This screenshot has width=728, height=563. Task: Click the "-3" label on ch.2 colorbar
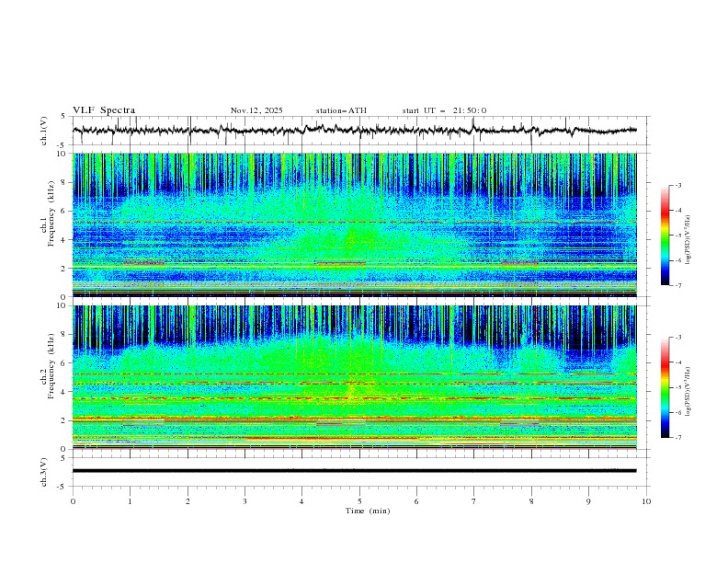(677, 338)
